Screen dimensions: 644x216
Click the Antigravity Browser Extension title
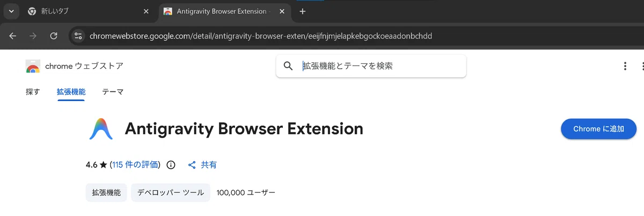click(244, 129)
